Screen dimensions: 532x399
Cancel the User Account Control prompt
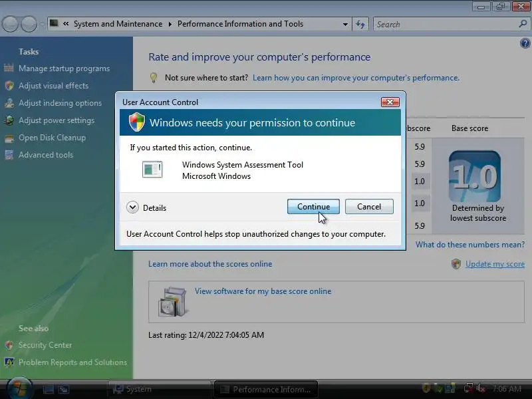pos(369,207)
